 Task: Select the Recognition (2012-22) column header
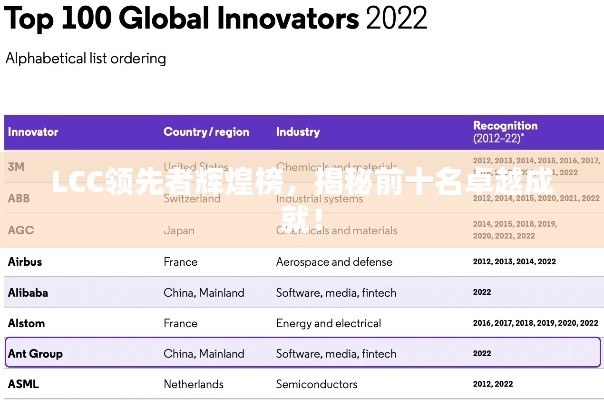(505, 131)
